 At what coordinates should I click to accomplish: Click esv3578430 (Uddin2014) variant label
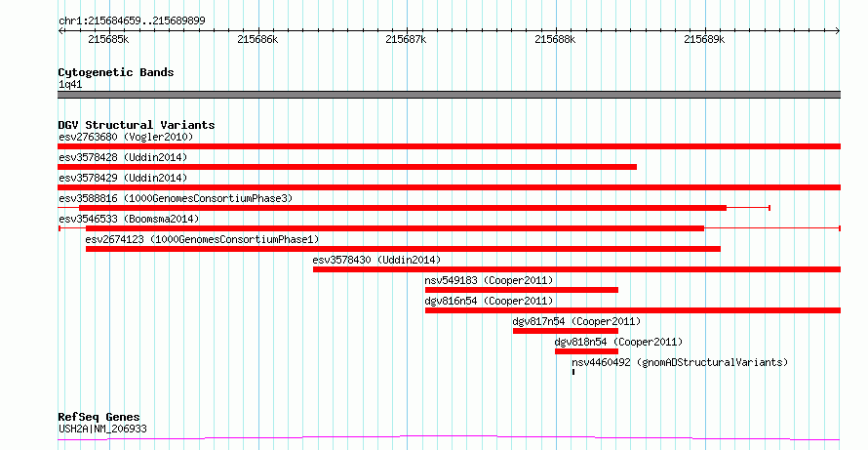[x=376, y=260]
